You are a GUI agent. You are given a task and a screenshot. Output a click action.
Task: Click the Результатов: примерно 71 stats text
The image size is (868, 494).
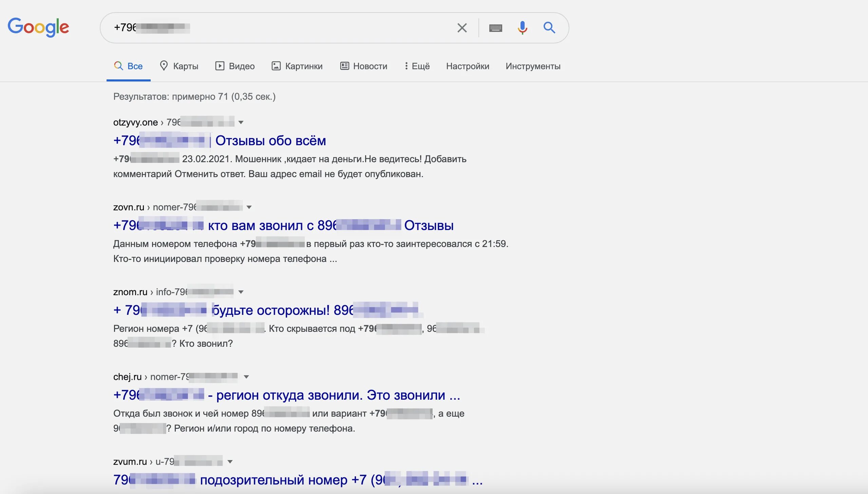click(x=194, y=97)
